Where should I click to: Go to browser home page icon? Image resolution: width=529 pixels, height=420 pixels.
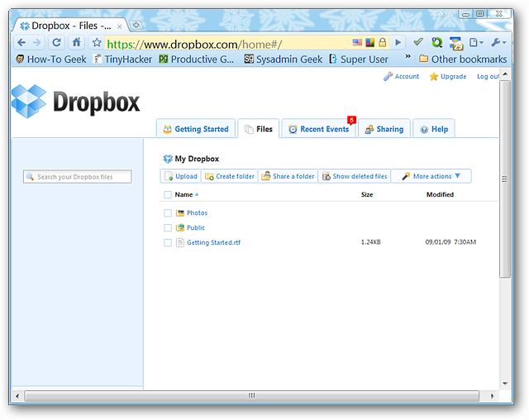click(77, 42)
